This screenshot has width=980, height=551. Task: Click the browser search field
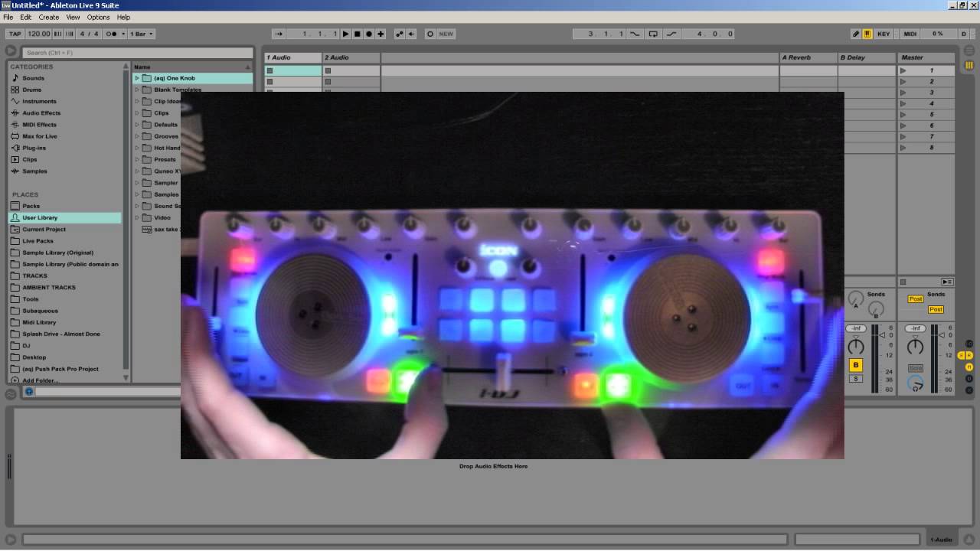coord(138,53)
